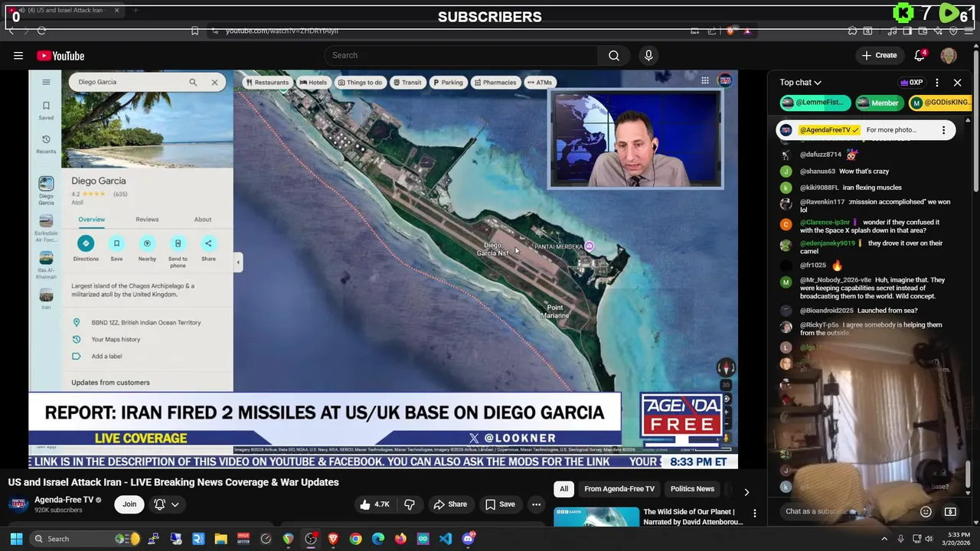Click the map Directions icon in video
Viewport: 980px width, 551px height.
click(x=86, y=243)
